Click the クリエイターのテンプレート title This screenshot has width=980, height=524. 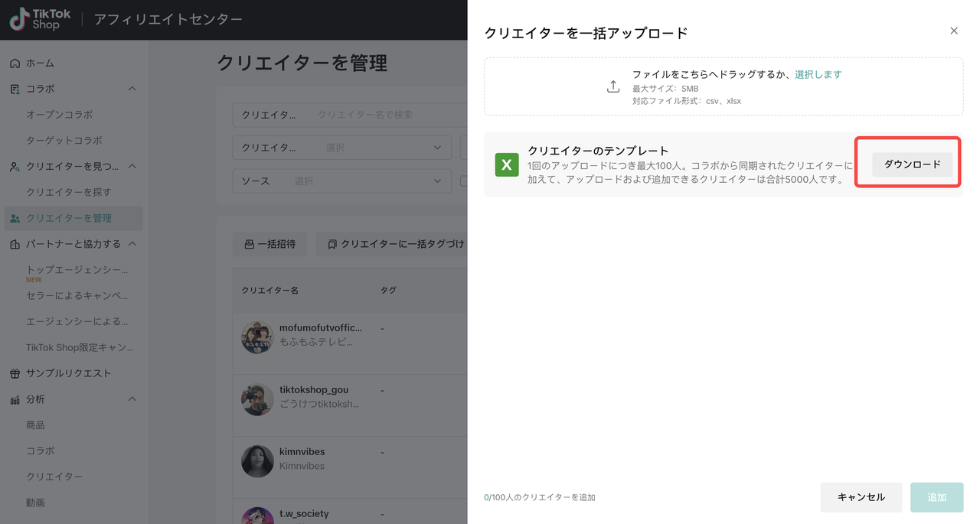[598, 151]
